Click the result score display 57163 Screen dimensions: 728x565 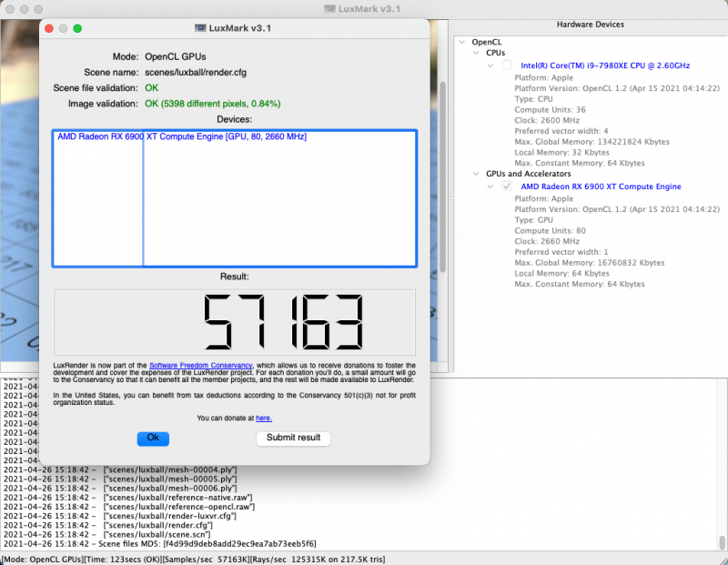[x=235, y=322]
